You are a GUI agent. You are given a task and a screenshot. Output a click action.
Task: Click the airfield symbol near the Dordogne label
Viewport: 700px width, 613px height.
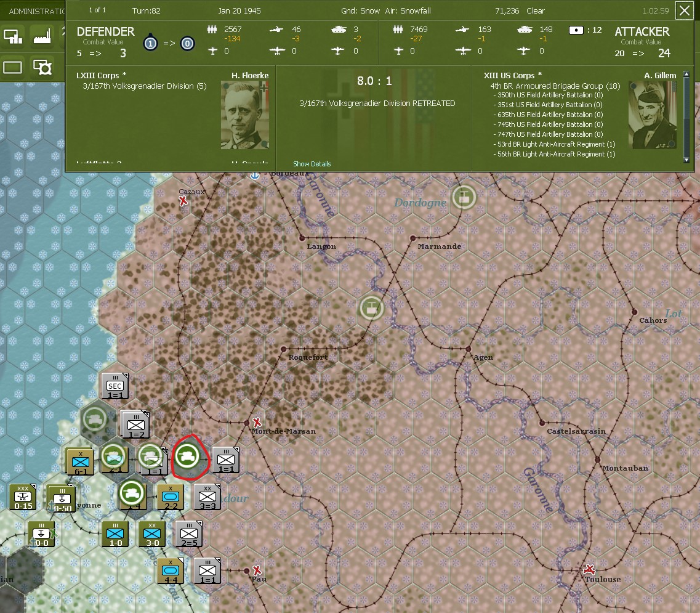(465, 197)
